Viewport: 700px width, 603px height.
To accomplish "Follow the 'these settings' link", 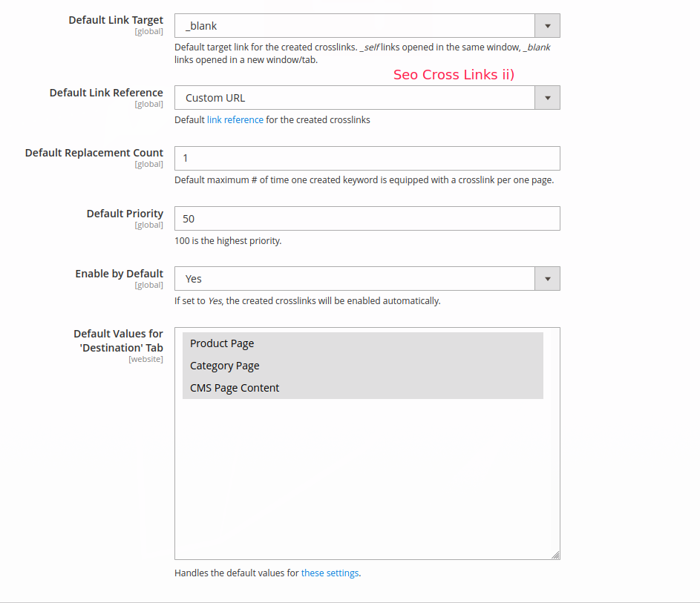I will [330, 573].
